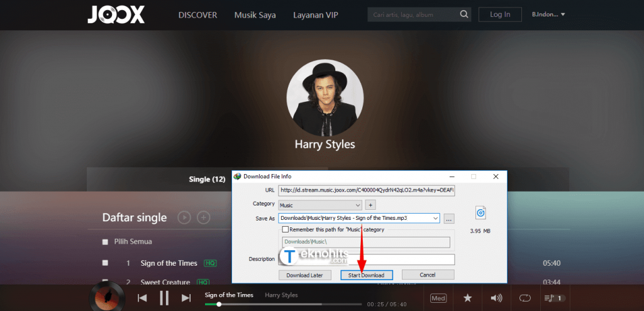Open Sweet Creature in the list
The image size is (644, 311).
pyautogui.click(x=165, y=282)
